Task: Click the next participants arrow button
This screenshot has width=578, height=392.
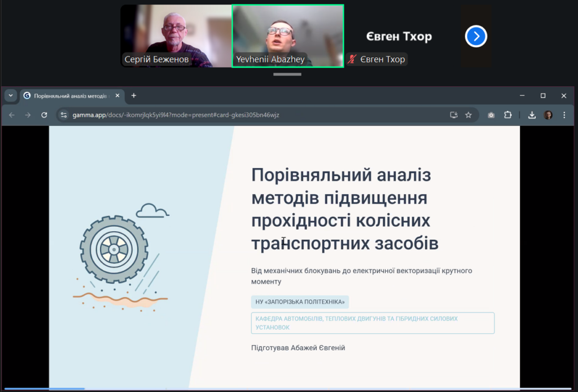Action: [x=476, y=37]
